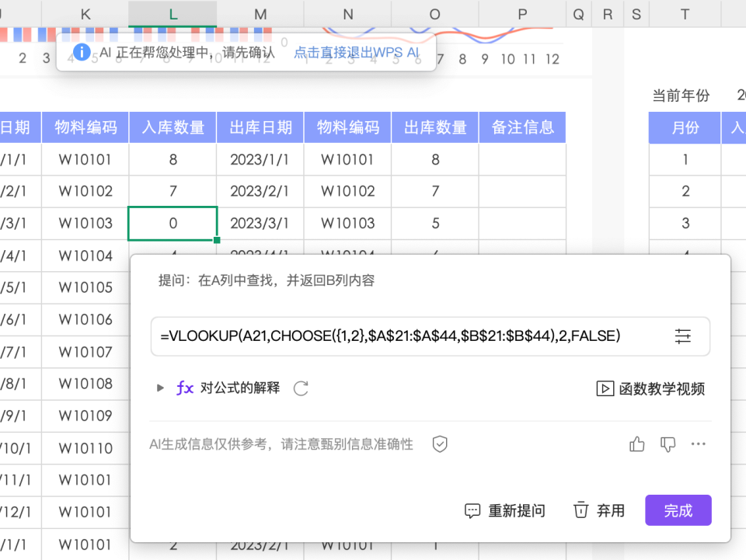The height and width of the screenshot is (560, 746).
Task: Open the ellipsis more options menu
Action: [x=698, y=443]
